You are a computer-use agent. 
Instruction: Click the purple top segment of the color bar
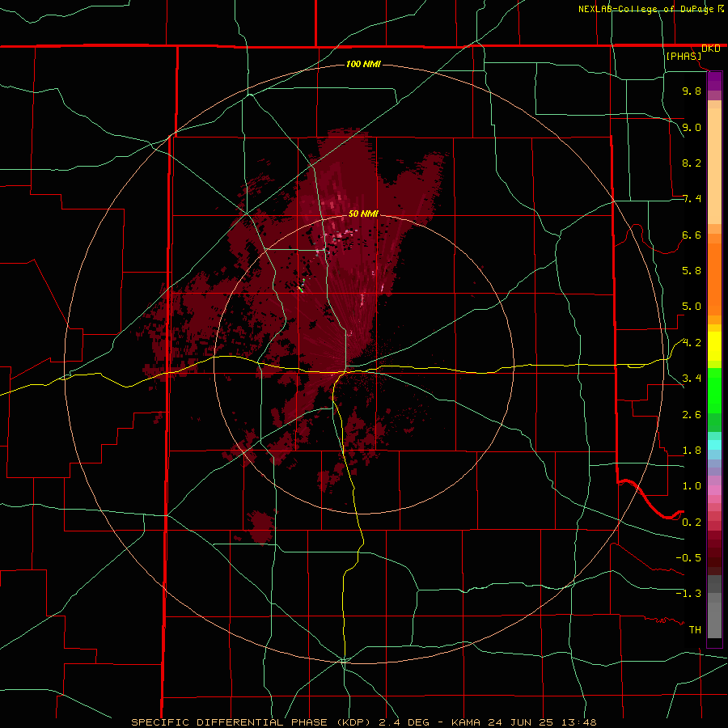[x=714, y=81]
